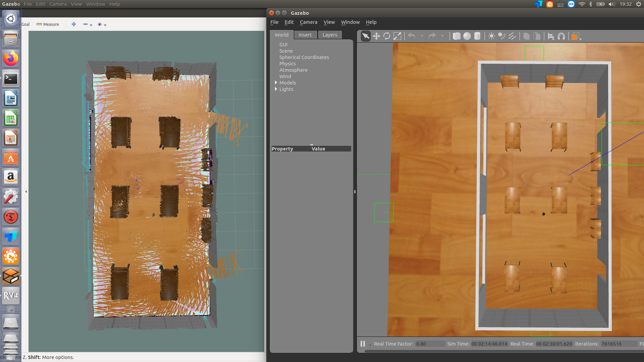Add a directional light
This screenshot has height=362, width=644.
(512, 36)
